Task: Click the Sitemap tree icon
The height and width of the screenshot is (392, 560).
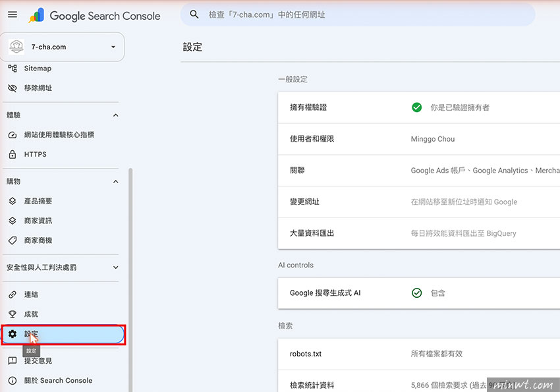Action: [13, 69]
